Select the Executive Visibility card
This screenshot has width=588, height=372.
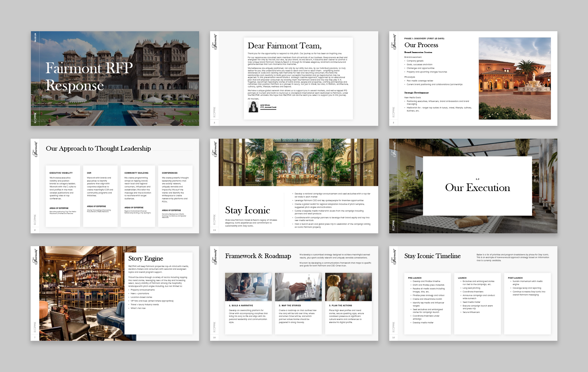(63, 196)
